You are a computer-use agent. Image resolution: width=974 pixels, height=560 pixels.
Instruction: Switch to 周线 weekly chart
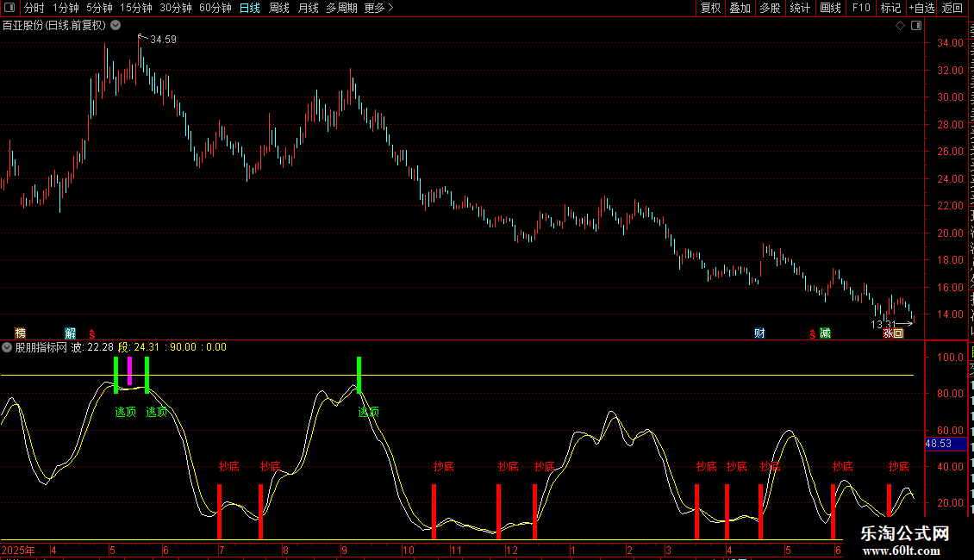(279, 8)
